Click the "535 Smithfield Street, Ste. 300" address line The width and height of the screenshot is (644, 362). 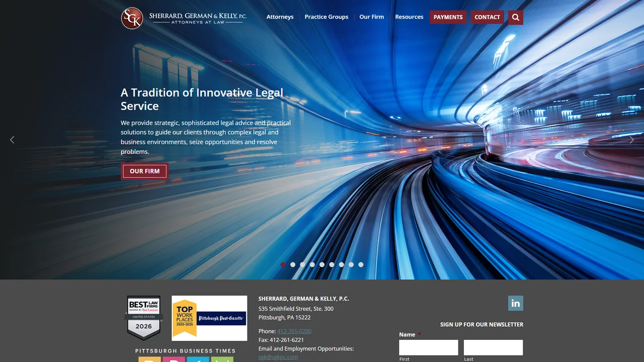click(296, 309)
